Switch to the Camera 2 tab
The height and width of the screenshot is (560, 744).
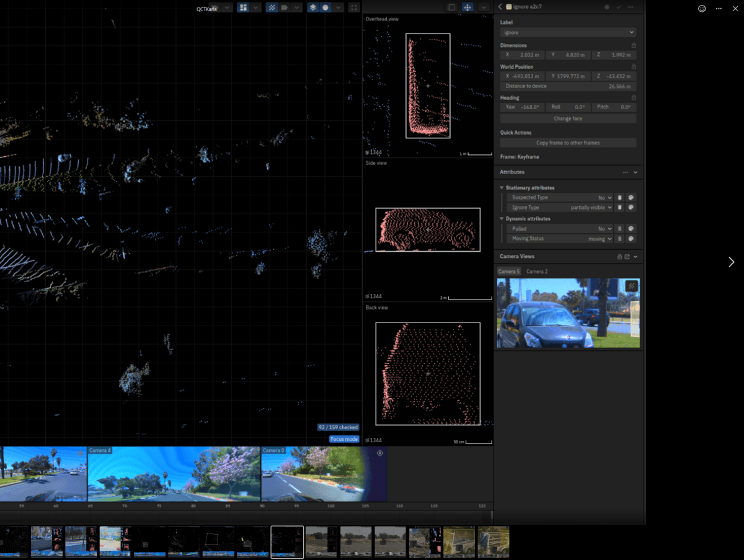537,272
